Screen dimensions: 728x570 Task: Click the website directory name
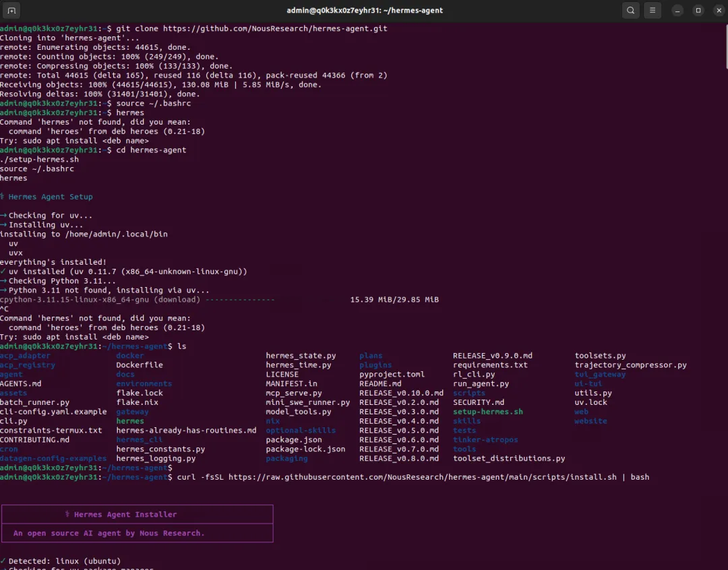(590, 421)
